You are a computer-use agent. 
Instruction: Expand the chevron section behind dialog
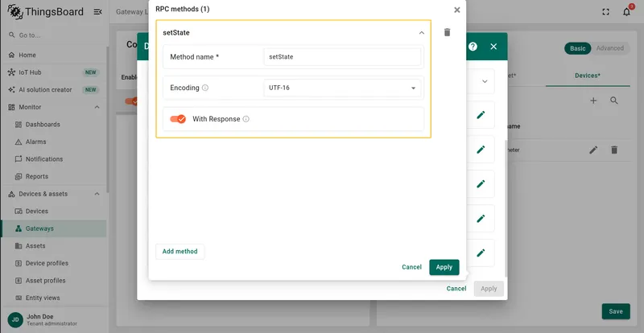485,81
